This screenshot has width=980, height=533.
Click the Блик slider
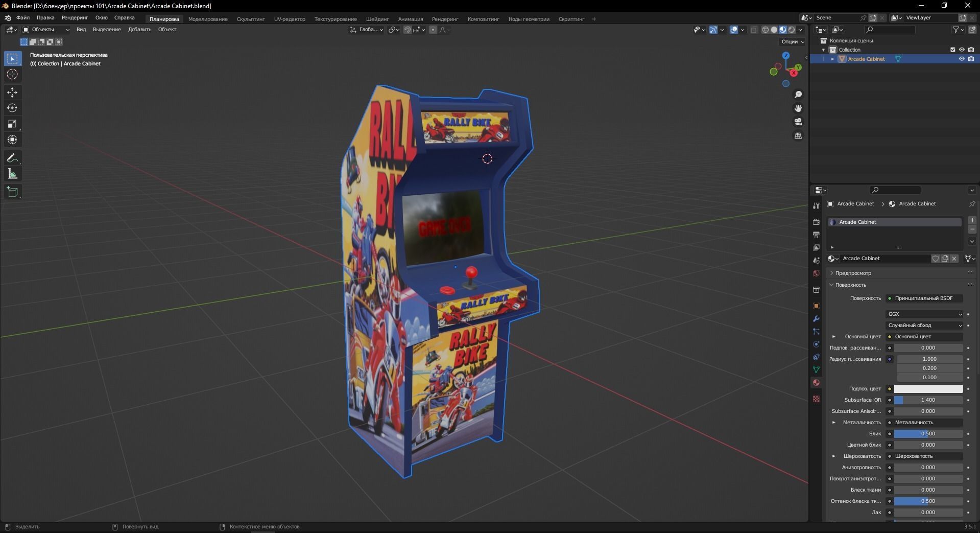click(x=928, y=434)
